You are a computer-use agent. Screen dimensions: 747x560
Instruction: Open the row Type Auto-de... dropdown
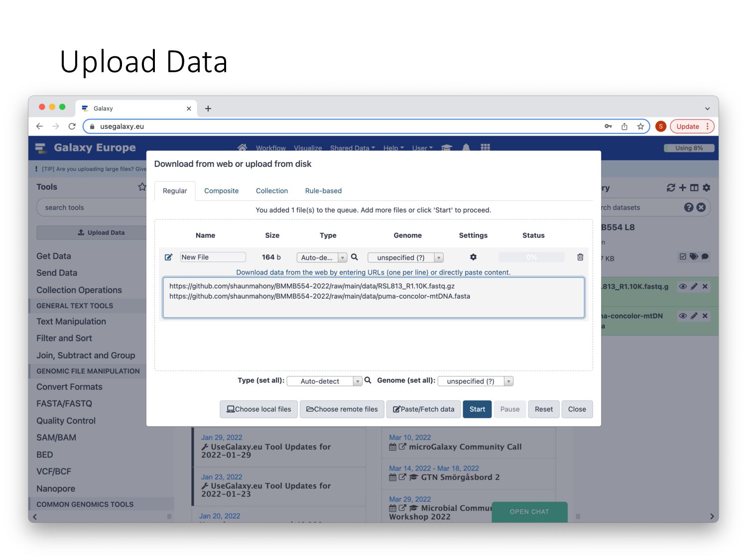322,257
